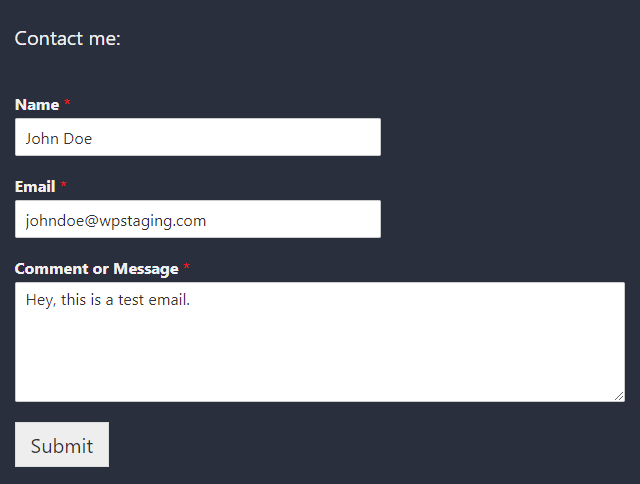Click the Contact me heading
Viewport: 640px width, 484px height.
(x=68, y=38)
